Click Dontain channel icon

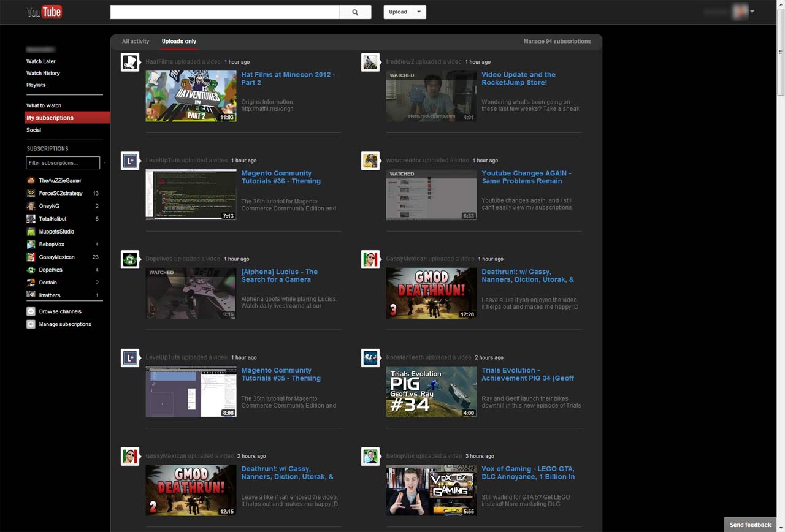(31, 283)
